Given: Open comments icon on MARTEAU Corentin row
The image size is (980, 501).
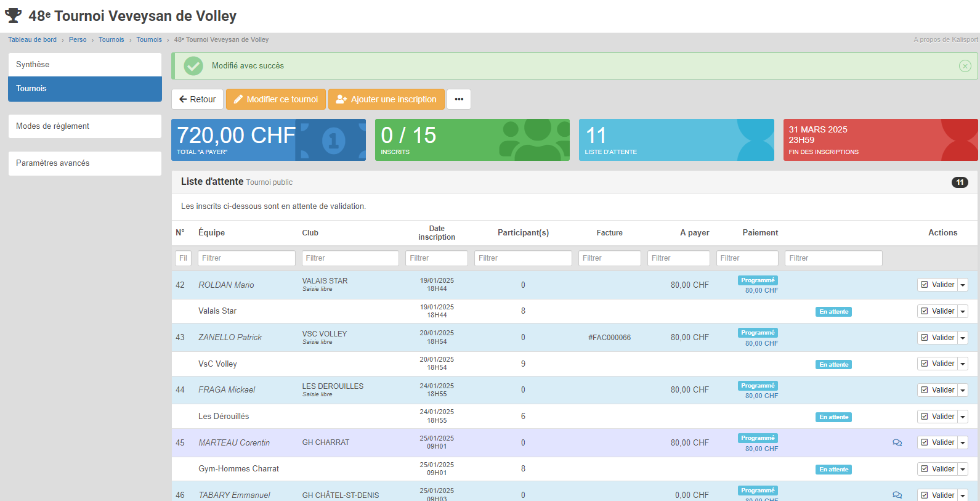Looking at the screenshot, I should (x=897, y=442).
